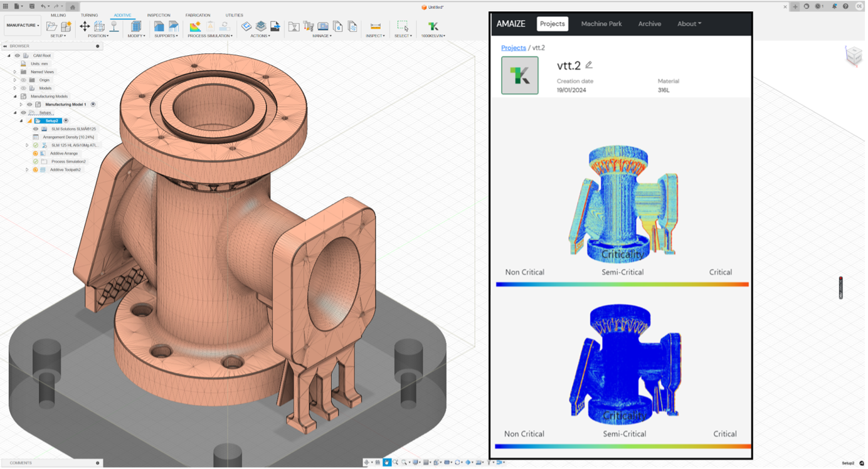This screenshot has height=469, width=868.
Task: Toggle visibility of Manufacturing Model 1
Action: 29,105
